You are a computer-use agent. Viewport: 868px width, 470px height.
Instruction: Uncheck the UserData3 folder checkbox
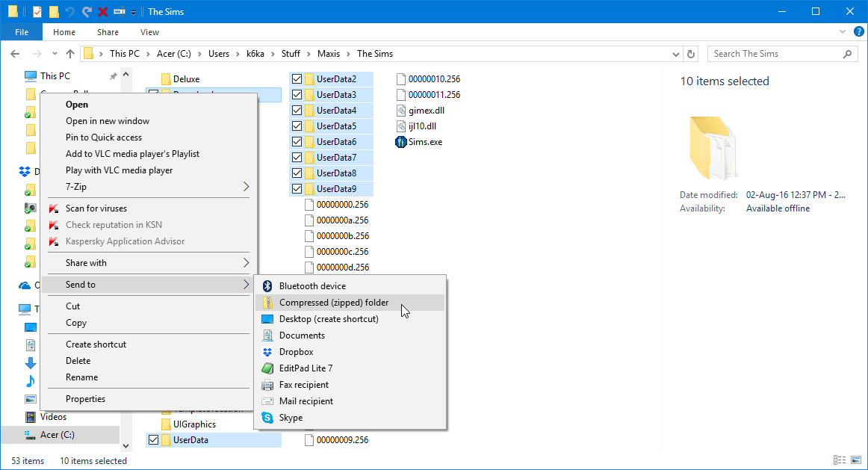[x=297, y=95]
